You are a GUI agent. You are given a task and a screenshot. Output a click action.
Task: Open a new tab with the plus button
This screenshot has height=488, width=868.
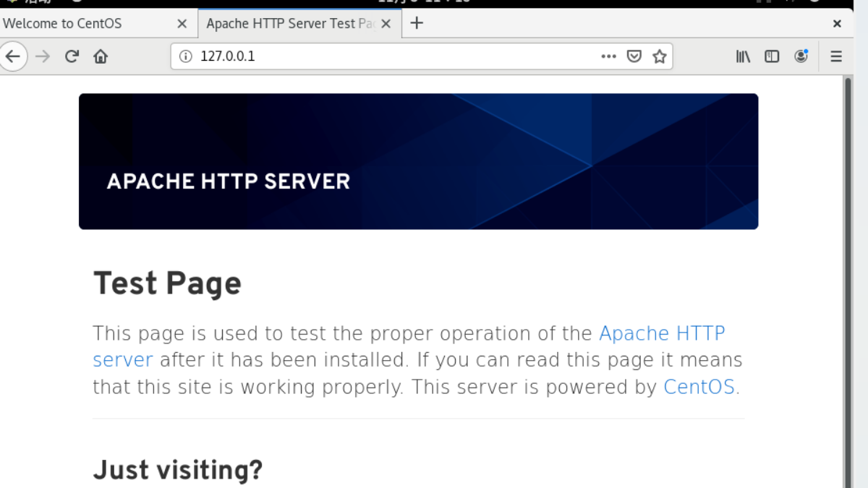pyautogui.click(x=417, y=23)
